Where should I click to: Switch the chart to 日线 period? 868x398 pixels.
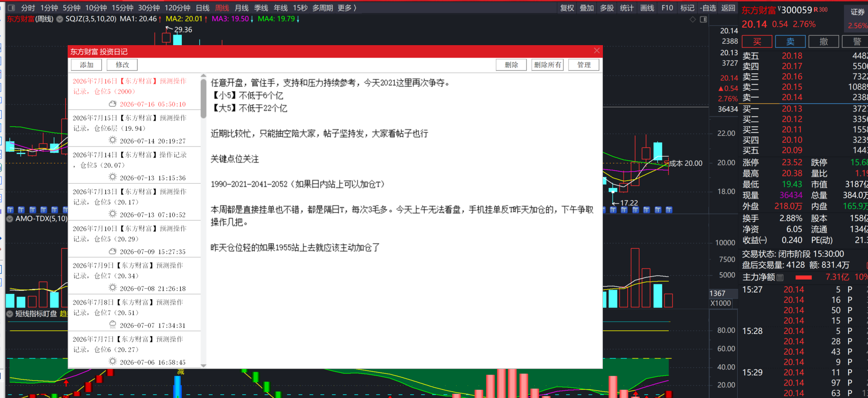click(203, 8)
